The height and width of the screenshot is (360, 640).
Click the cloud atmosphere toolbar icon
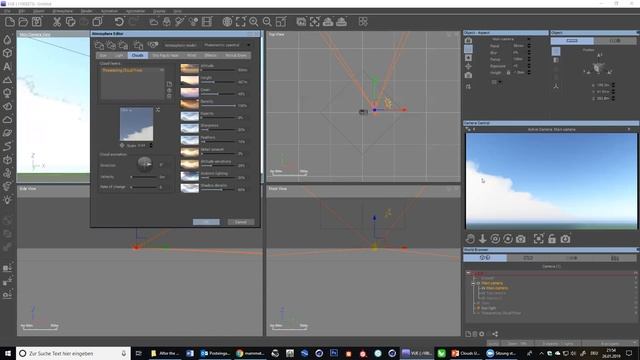click(x=153, y=22)
